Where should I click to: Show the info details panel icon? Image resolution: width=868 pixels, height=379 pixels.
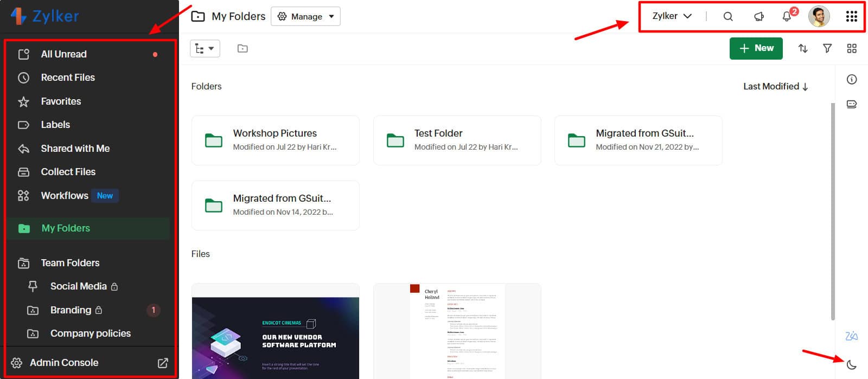point(852,79)
